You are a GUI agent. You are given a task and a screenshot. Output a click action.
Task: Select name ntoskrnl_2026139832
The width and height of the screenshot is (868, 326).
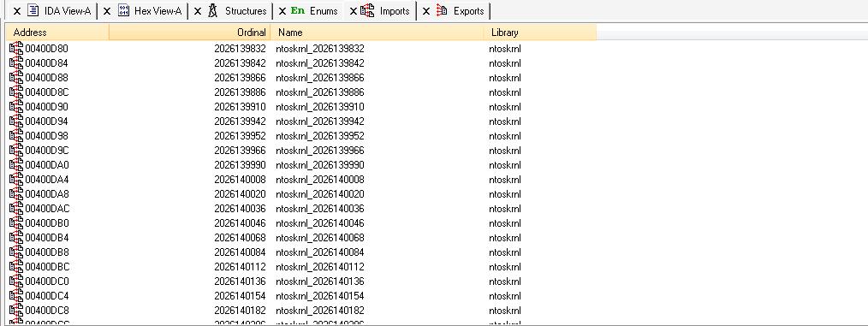(320, 49)
